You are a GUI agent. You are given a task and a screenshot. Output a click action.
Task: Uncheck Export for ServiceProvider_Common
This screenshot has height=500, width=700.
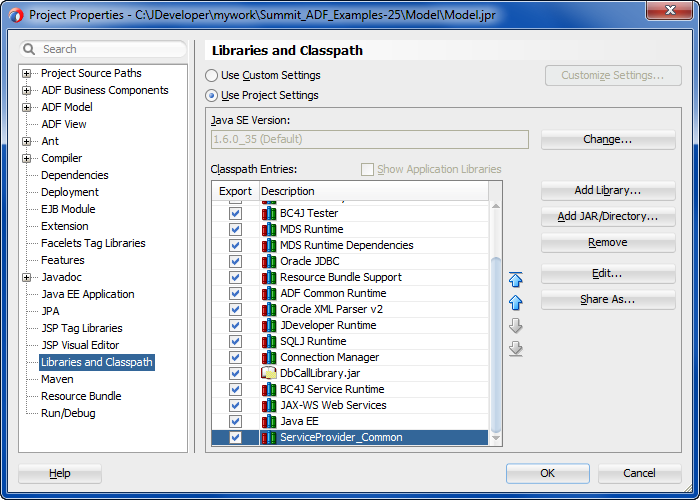click(235, 438)
